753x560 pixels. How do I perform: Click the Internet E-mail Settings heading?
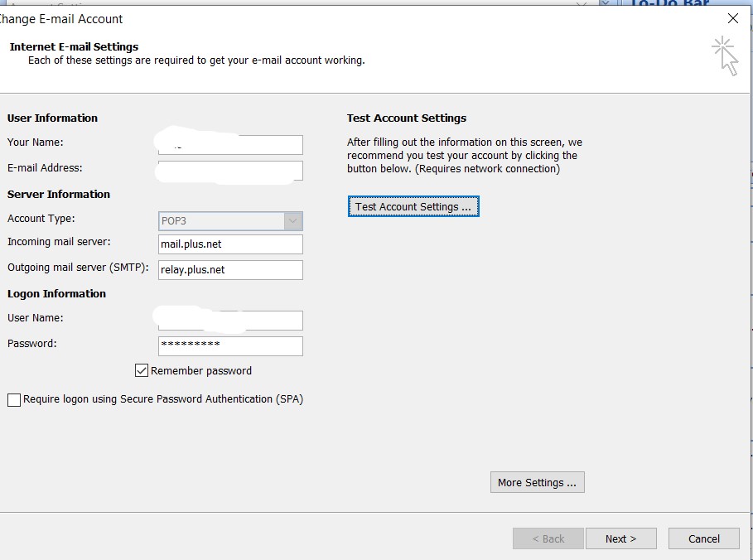[74, 46]
